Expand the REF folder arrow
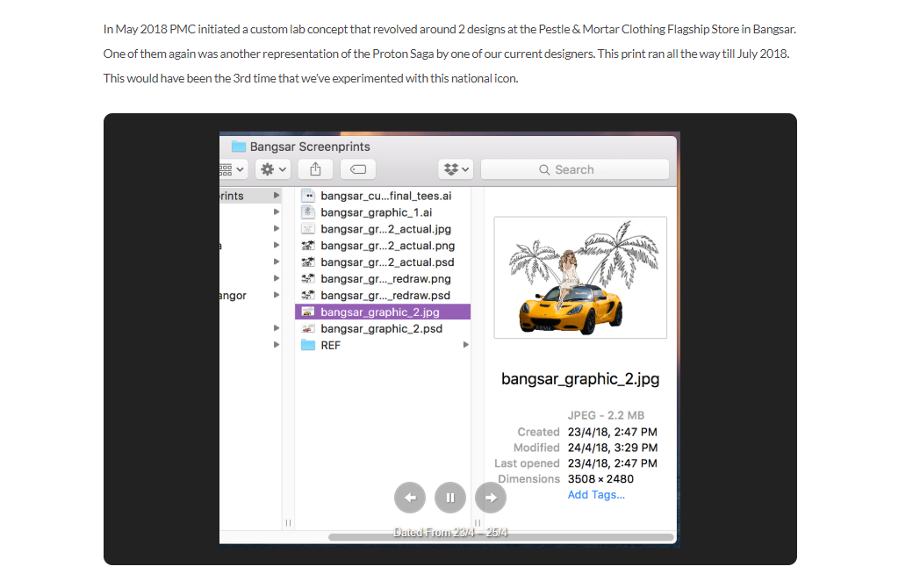 point(466,345)
